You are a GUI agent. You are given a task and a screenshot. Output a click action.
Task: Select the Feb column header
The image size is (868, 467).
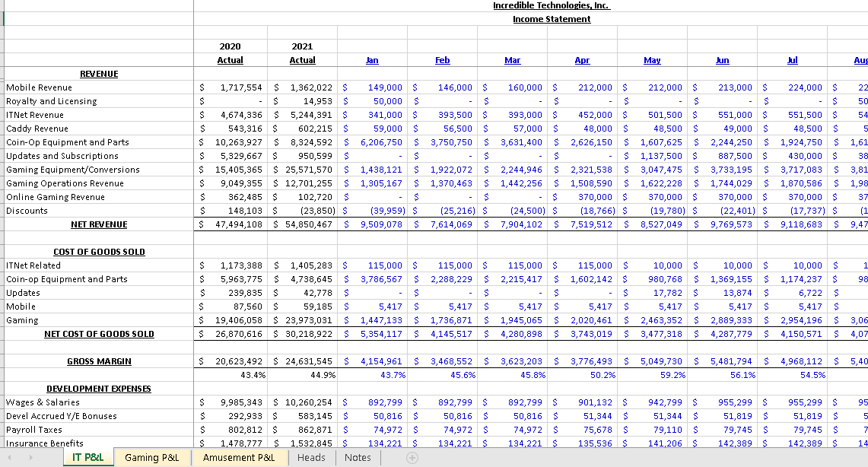point(442,60)
